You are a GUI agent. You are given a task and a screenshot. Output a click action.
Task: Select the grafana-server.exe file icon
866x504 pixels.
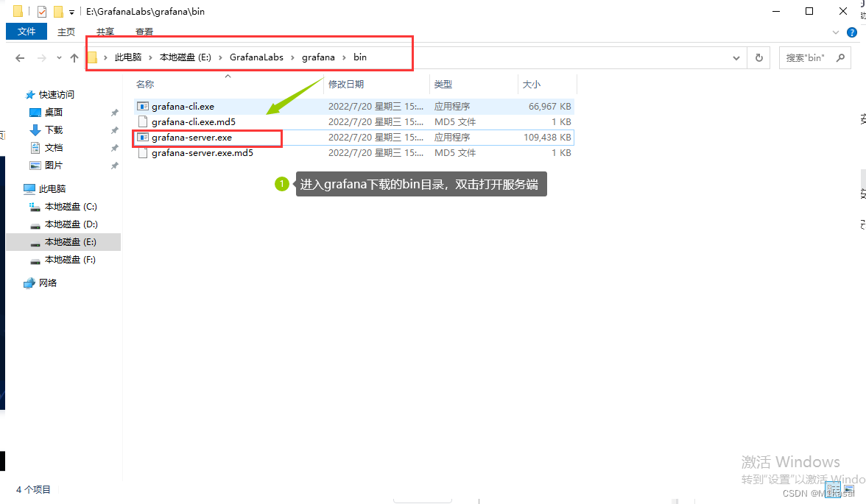pos(143,138)
